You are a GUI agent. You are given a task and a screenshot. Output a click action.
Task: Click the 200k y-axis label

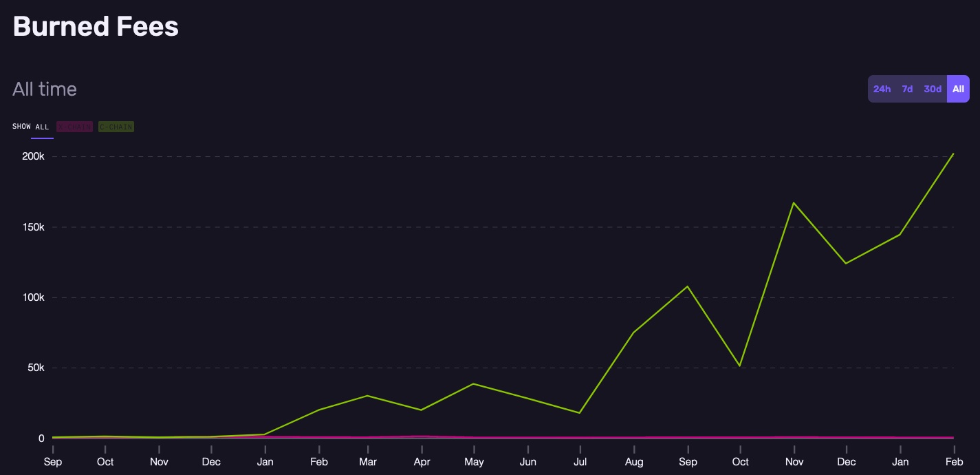click(33, 156)
